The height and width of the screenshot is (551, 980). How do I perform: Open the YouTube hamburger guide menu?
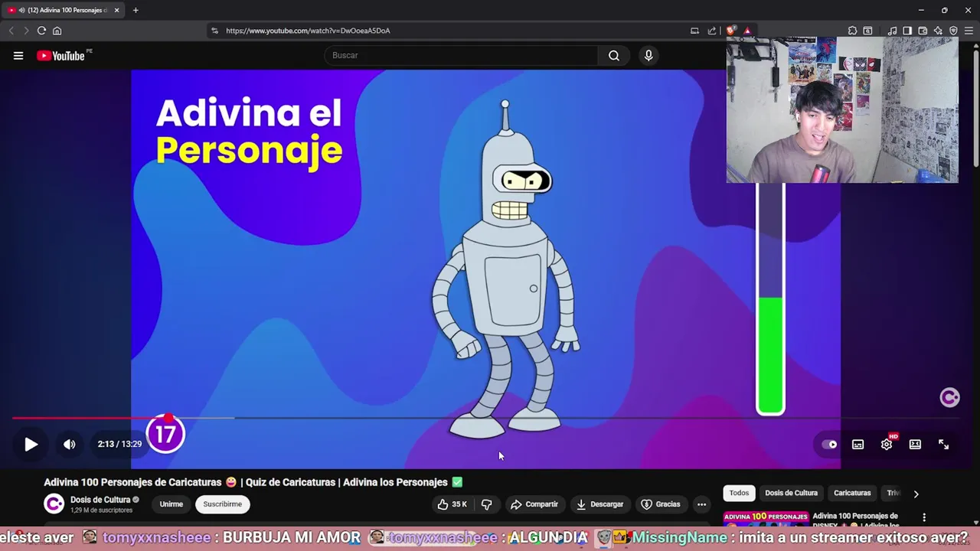[18, 55]
